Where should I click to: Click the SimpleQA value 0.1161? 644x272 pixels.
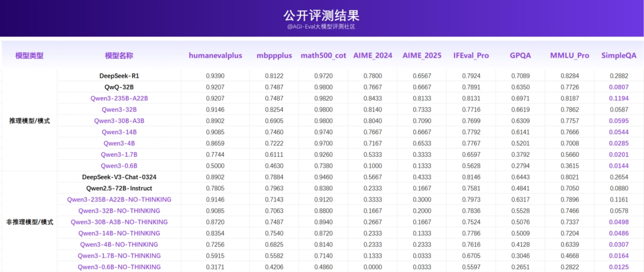click(x=619, y=199)
